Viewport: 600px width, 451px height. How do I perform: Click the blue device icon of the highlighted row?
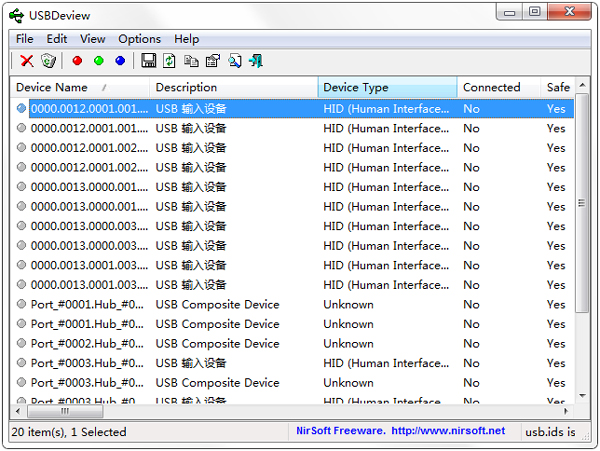point(21,109)
